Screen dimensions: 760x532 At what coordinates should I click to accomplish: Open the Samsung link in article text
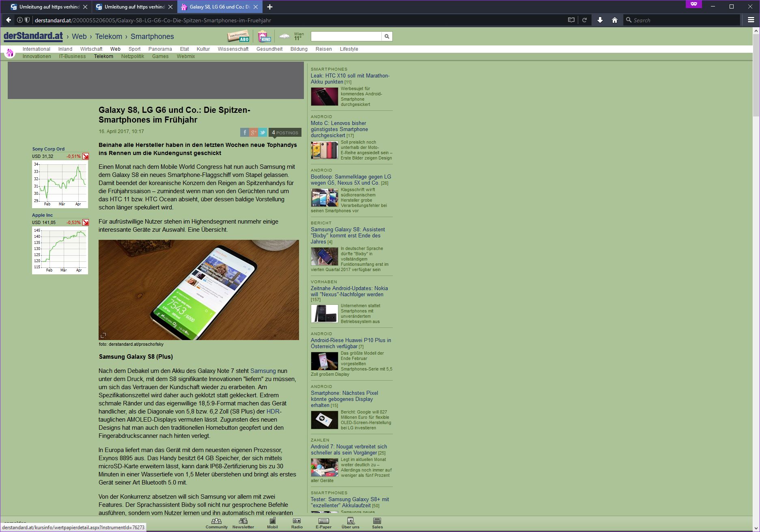pos(263,371)
